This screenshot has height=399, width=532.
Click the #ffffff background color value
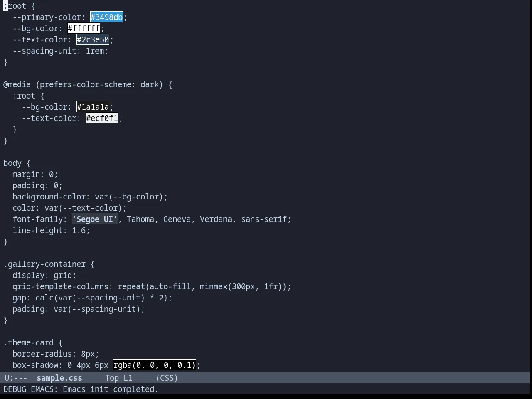pyautogui.click(x=84, y=28)
